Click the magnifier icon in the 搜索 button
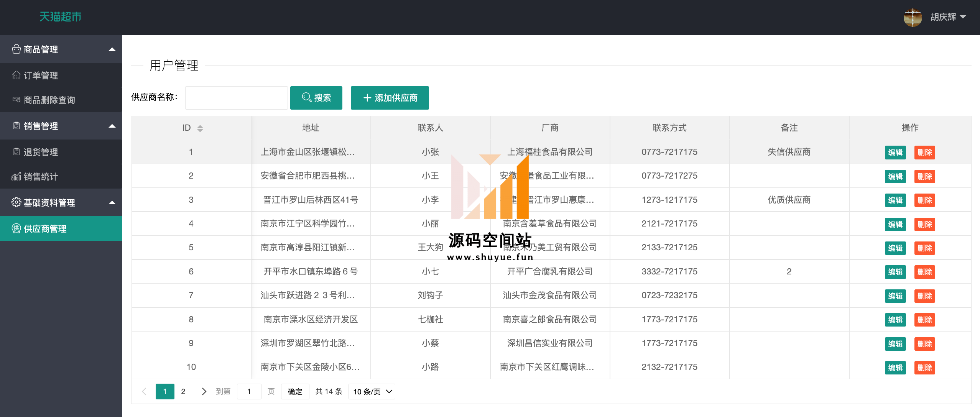Image resolution: width=980 pixels, height=417 pixels. coord(306,98)
